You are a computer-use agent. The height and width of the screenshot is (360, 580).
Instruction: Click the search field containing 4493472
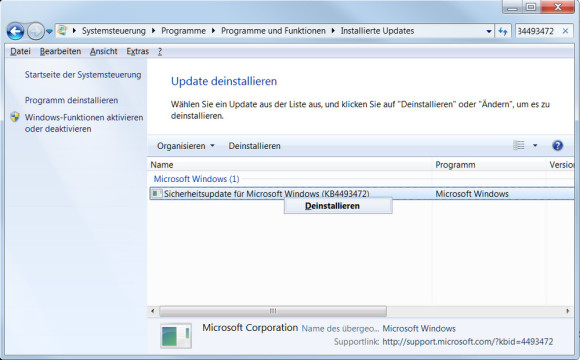point(538,31)
